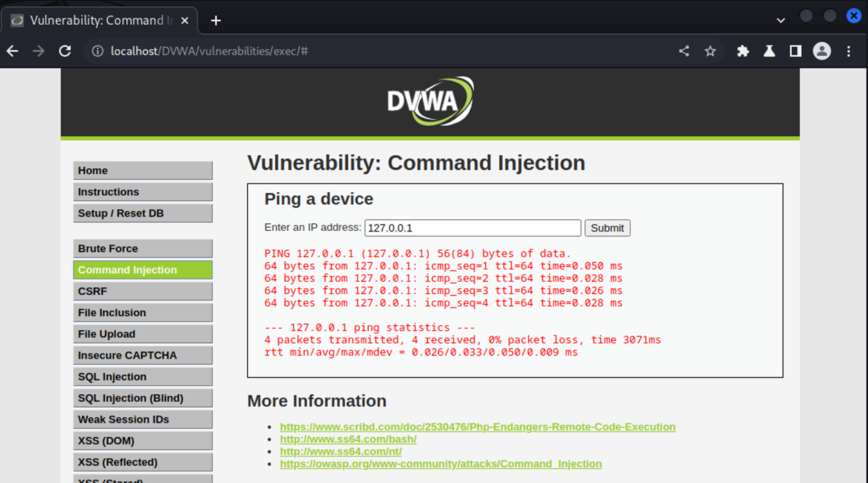Open Instructions page

(x=143, y=192)
